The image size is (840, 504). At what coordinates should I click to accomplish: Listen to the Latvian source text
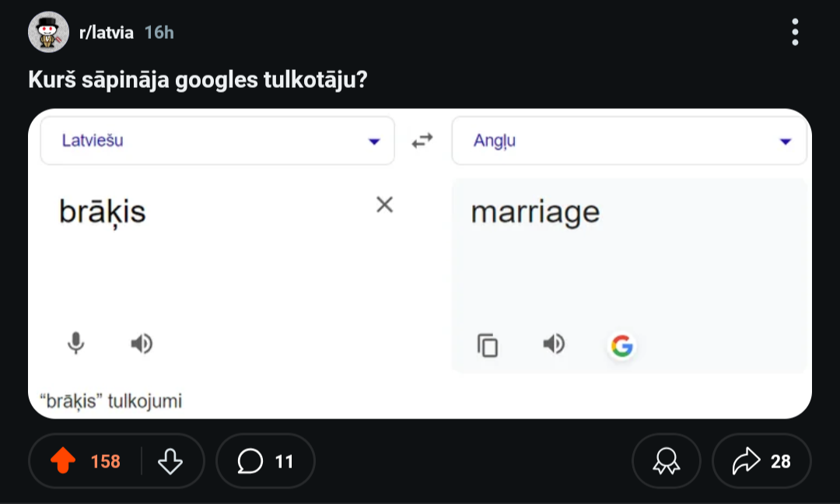tap(142, 343)
